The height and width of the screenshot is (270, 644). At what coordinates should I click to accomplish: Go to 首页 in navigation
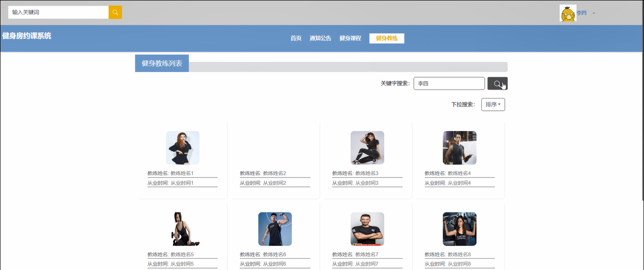coord(296,38)
